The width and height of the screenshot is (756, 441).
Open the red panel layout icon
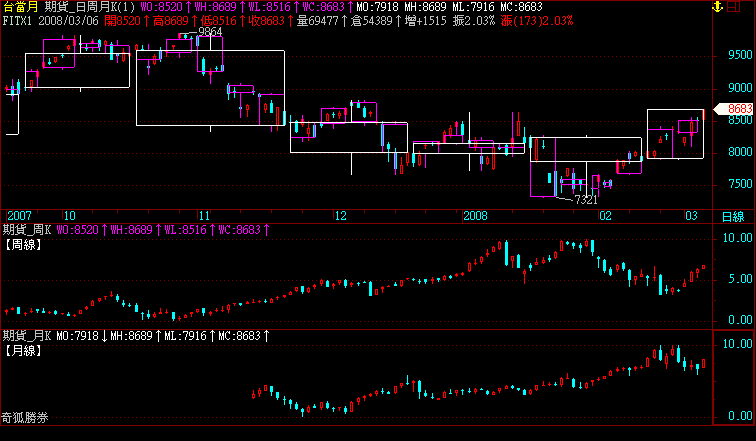733,6
